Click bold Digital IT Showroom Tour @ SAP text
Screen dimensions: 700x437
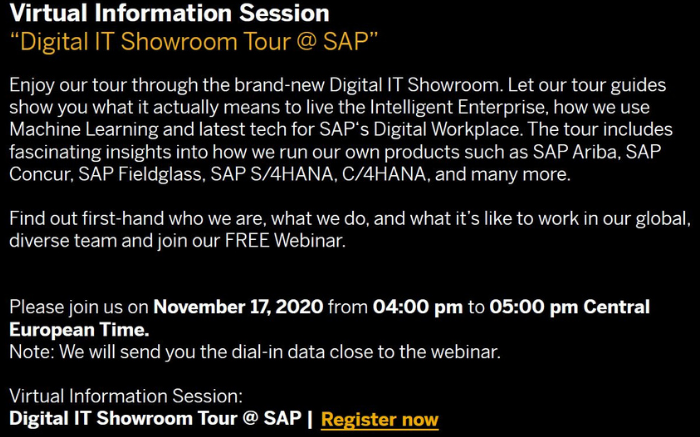coord(155,419)
